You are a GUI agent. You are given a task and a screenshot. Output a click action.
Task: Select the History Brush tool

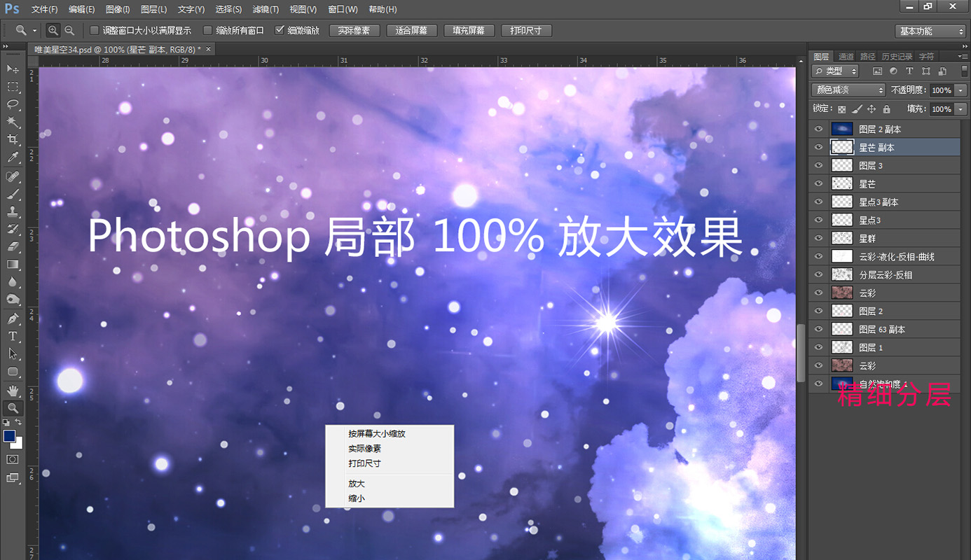click(13, 229)
